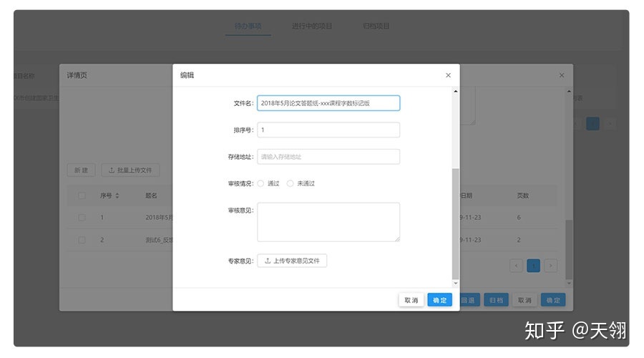The height and width of the screenshot is (358, 644).
Task: Click 上传专家意见文件 upload button
Action: [292, 261]
